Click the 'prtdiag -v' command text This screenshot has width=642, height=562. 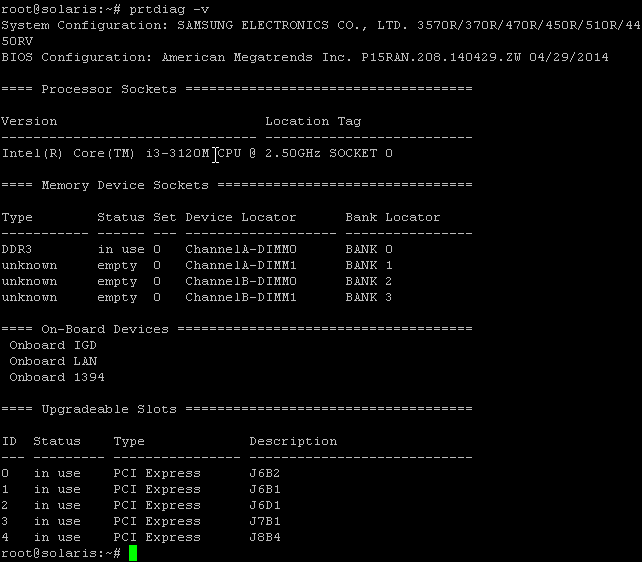point(169,10)
